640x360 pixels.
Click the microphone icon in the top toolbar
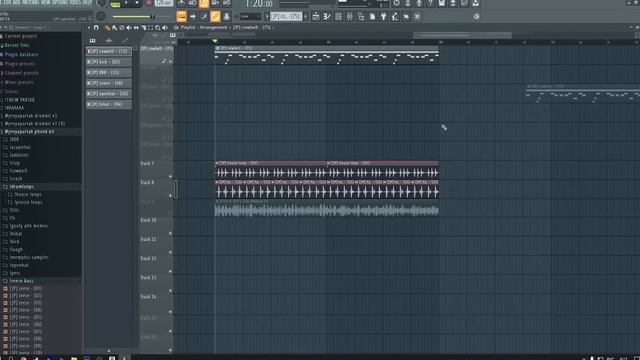[x=419, y=3]
